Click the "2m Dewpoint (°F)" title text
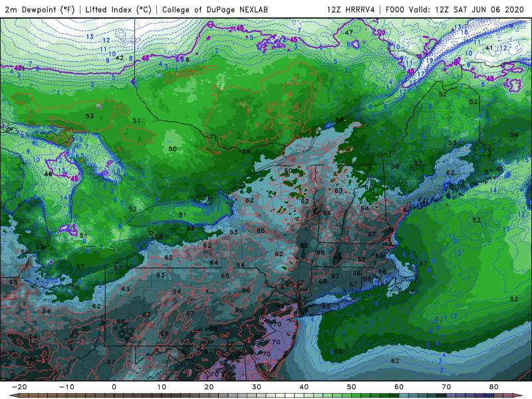This screenshot has height=399, width=532. 40,9
